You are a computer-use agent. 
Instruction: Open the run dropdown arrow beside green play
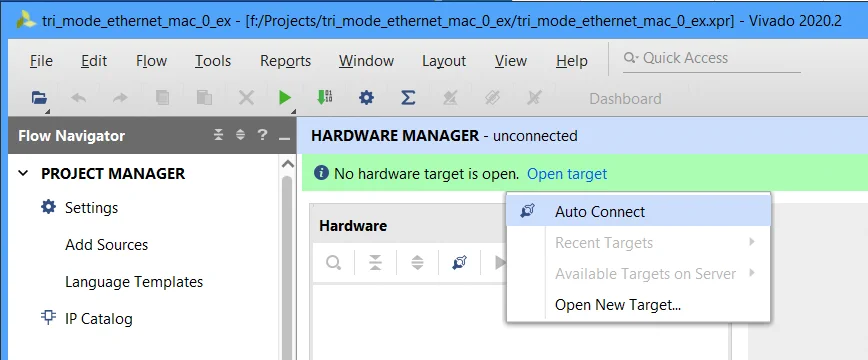click(293, 111)
